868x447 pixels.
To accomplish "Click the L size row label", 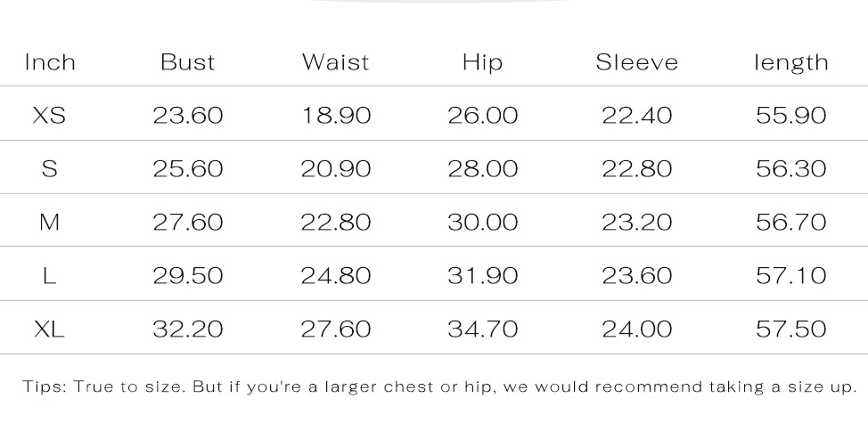I will click(x=50, y=276).
